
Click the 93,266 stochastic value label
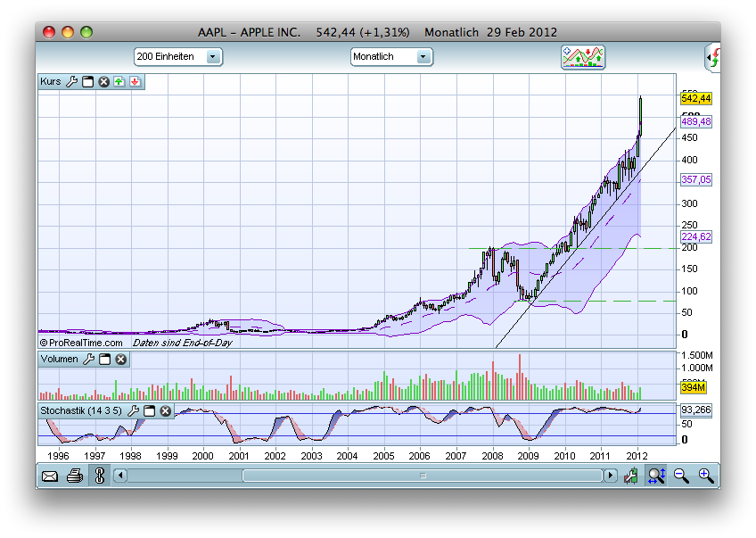(695, 410)
